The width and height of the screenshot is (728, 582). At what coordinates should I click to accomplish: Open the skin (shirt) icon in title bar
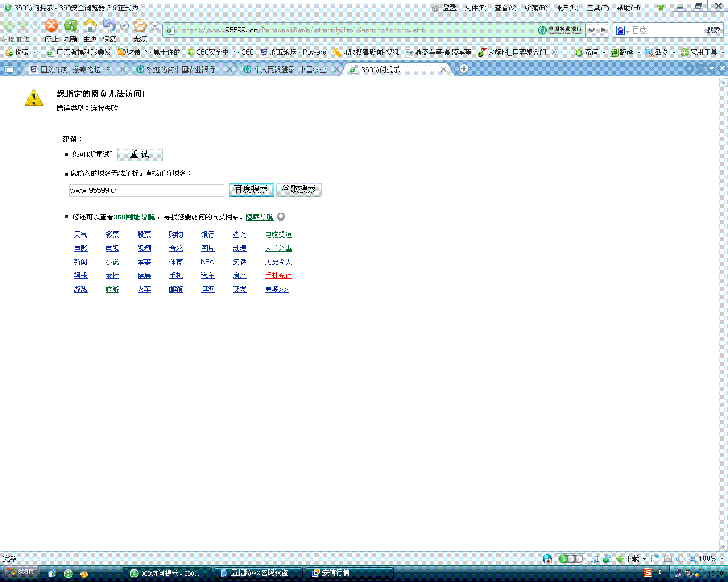660,7
